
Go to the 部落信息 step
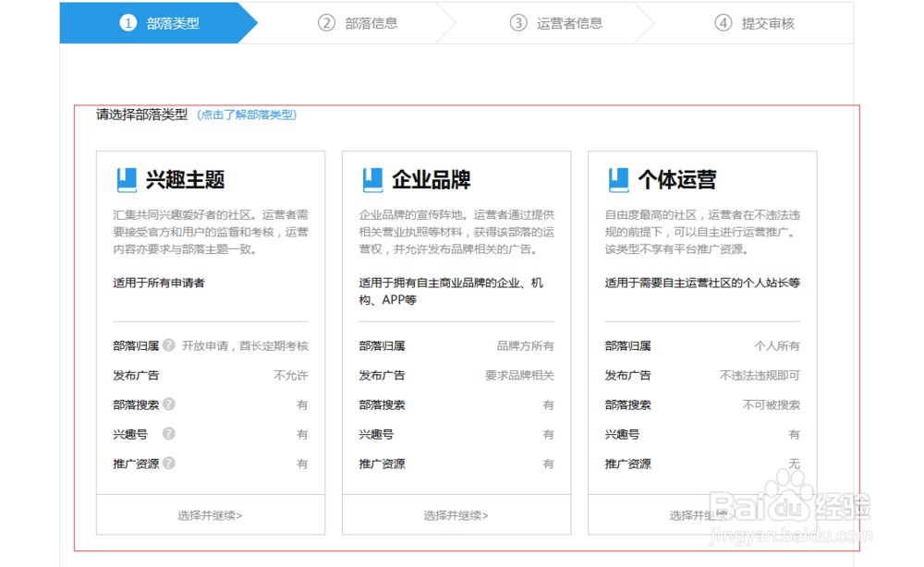358,23
